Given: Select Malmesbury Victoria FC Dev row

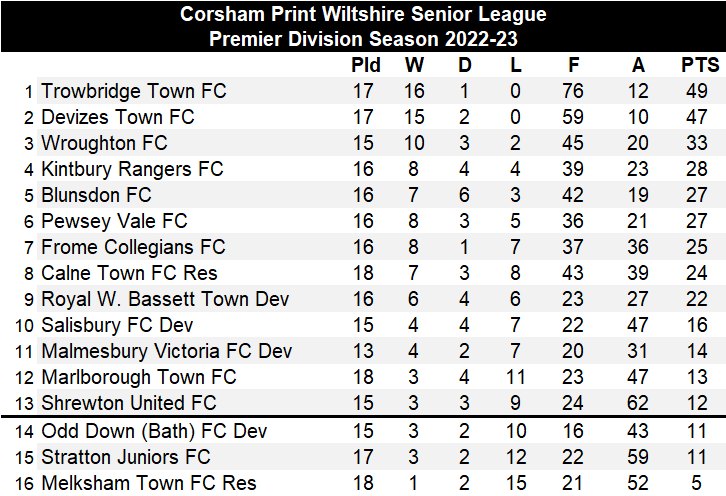Looking at the screenshot, I should coord(363,351).
